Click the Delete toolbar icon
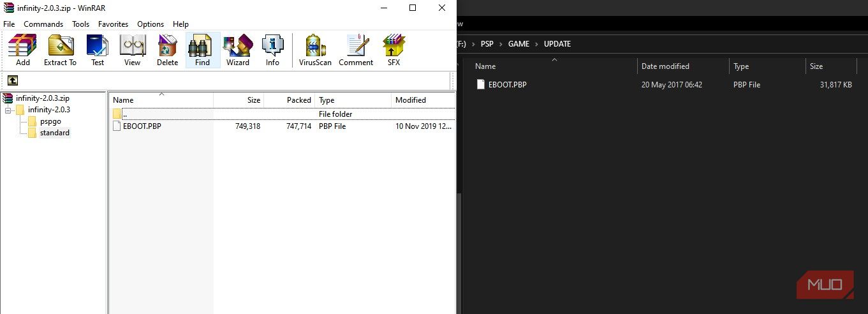 (168, 50)
